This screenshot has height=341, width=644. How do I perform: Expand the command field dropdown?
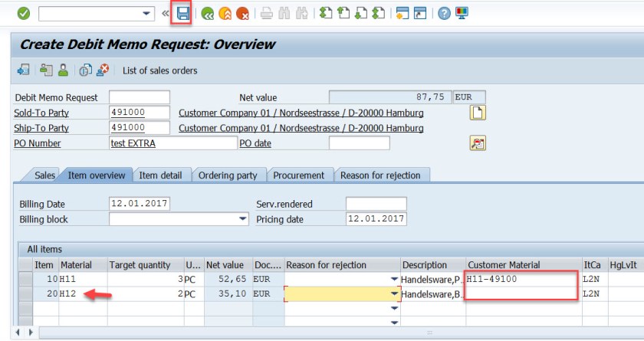147,14
